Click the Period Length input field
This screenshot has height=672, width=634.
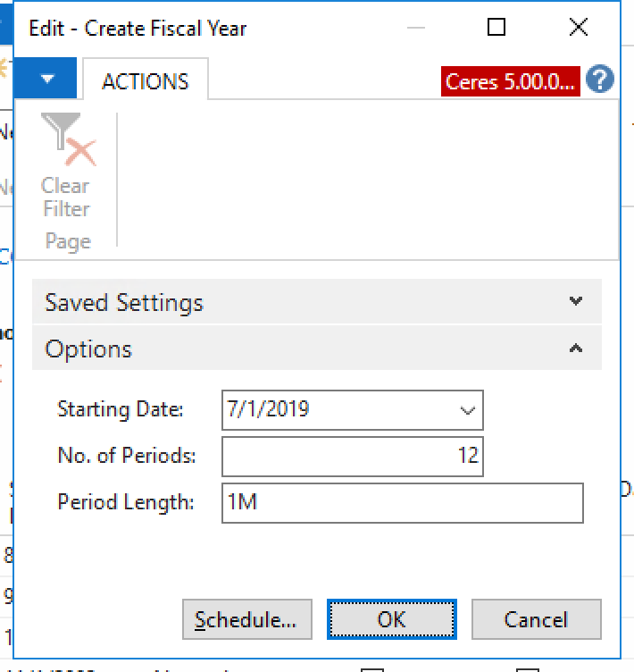point(402,502)
